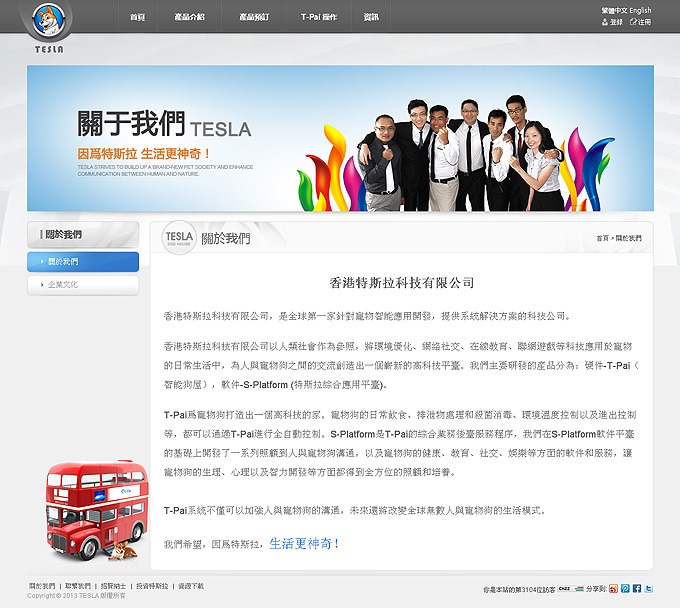Screen dimensions: 680x608
Task: Switch language to English
Action: tap(640, 10)
